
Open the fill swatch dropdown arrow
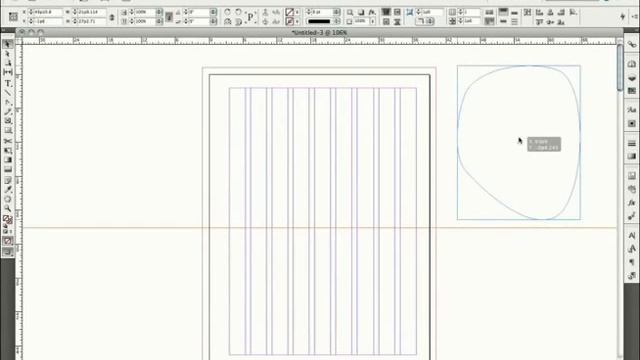[297, 12]
